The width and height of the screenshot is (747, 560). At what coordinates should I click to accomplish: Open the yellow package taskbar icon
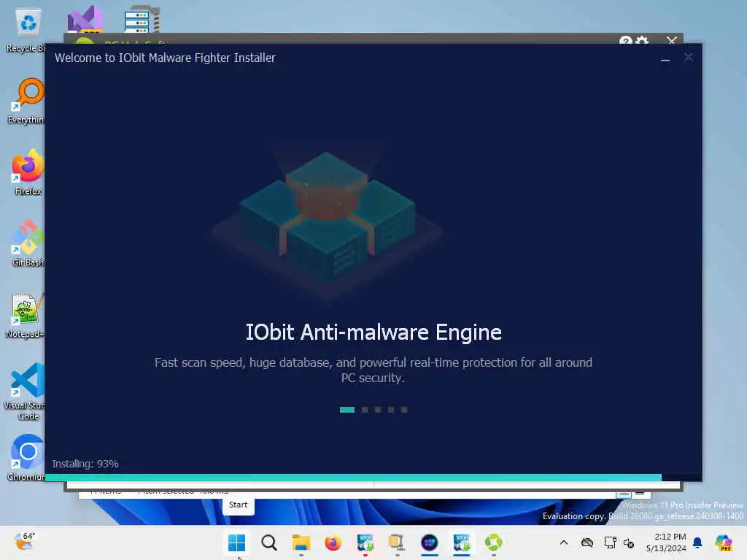(x=397, y=542)
